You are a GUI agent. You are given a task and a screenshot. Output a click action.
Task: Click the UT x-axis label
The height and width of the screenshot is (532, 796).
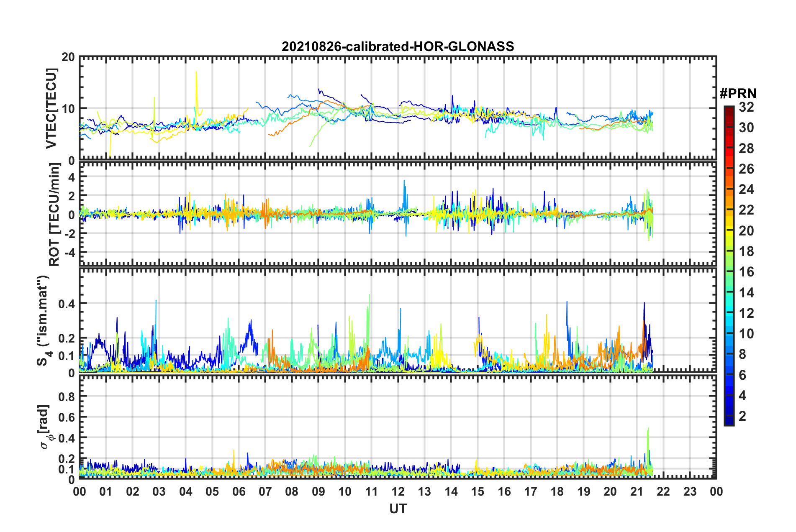(x=398, y=508)
